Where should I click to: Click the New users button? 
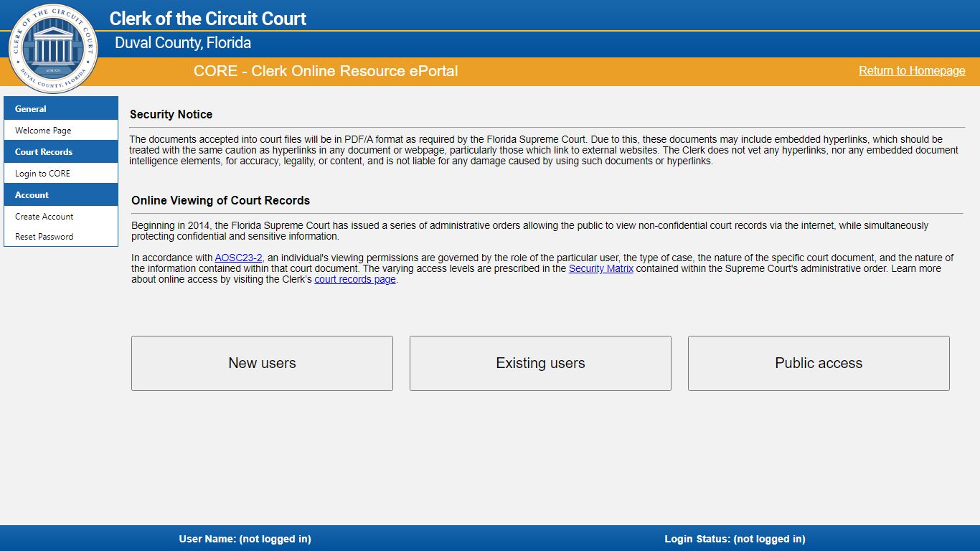pos(262,363)
